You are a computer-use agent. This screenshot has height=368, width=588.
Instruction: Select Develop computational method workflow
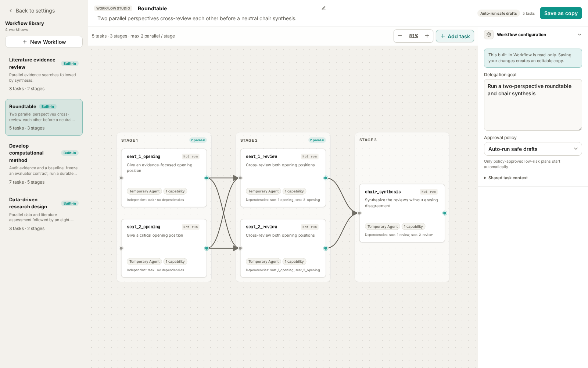pos(44,164)
